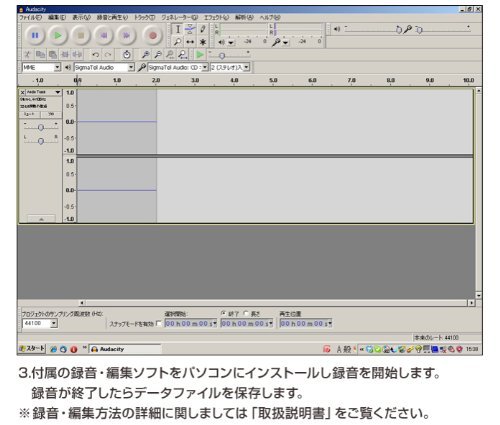Select the 長さ (Length) radio button
500x425 pixels.
(246, 313)
